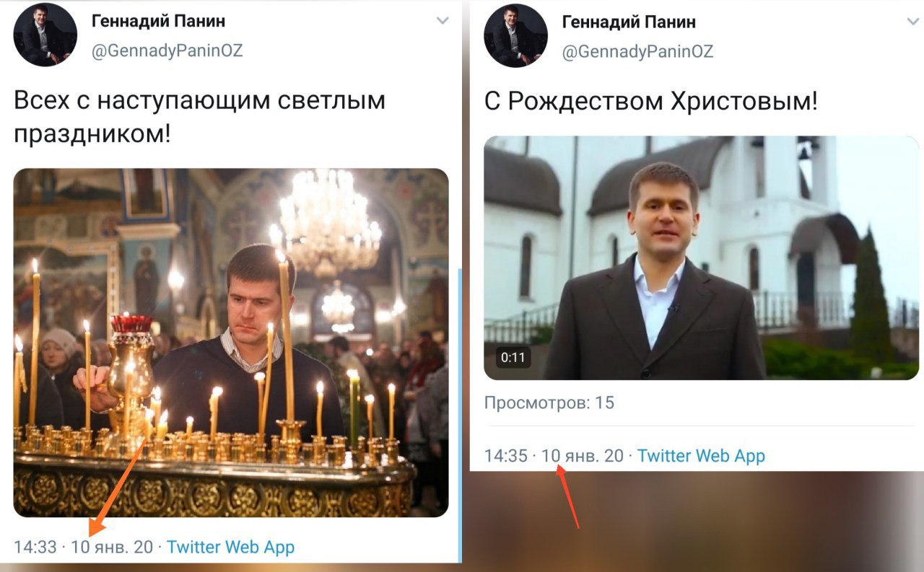Open Геннадий Панин's name on the video tweet

coord(629,22)
